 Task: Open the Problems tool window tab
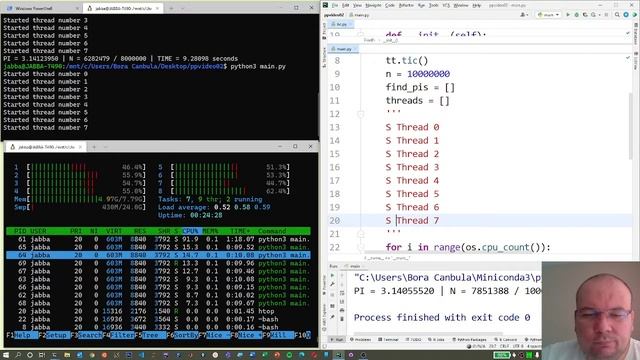(360, 340)
